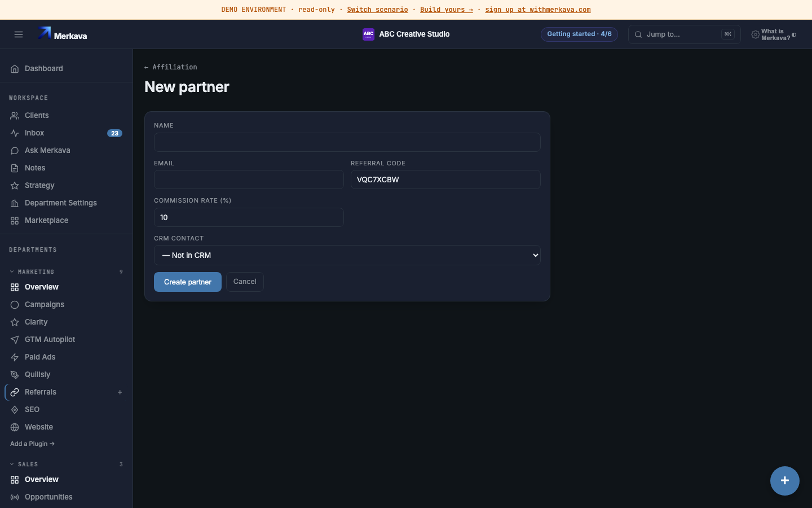
Task: Click the Merkava logo
Action: (63, 34)
